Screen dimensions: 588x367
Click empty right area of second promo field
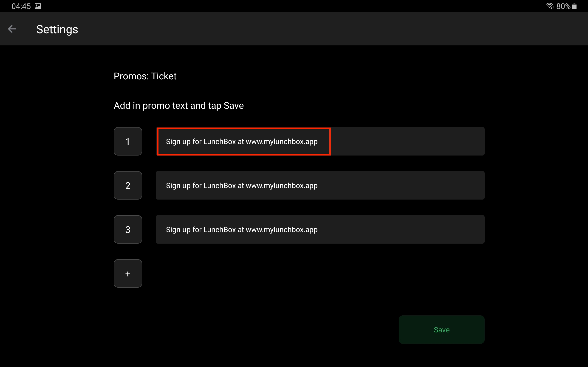tap(401, 185)
